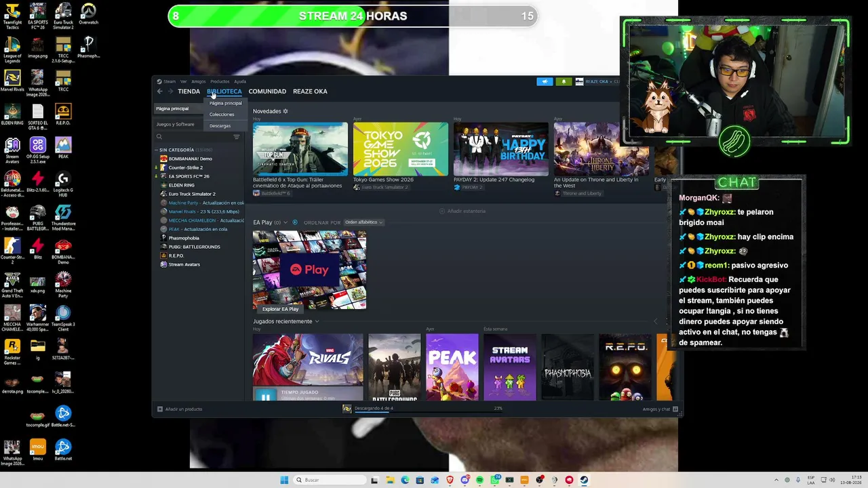Viewport: 868px width, 488px height.
Task: Open the Stream Avatars desktop shortcut
Action: point(12,150)
